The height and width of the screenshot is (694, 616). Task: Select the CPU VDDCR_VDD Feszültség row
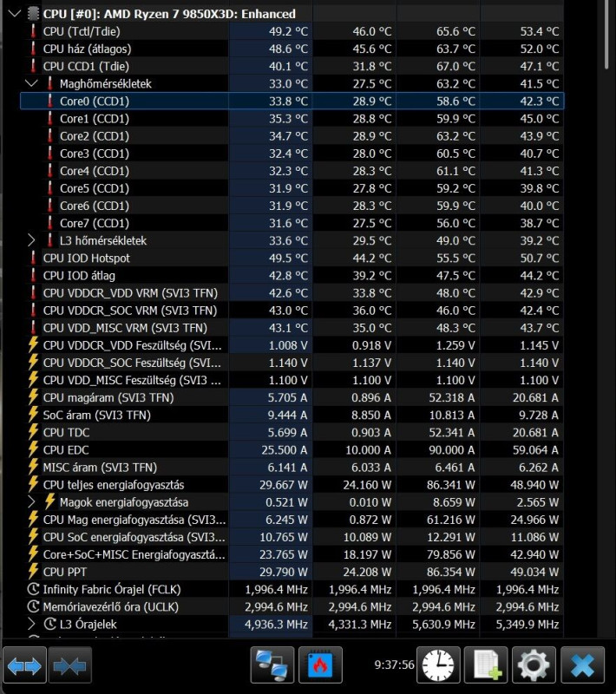(x=292, y=345)
